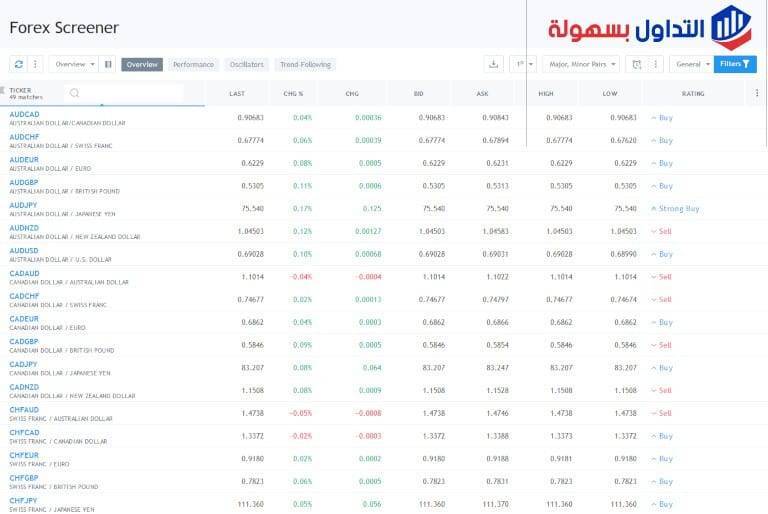Sort by the CHG column header
This screenshot has width=768, height=514.
[352, 94]
